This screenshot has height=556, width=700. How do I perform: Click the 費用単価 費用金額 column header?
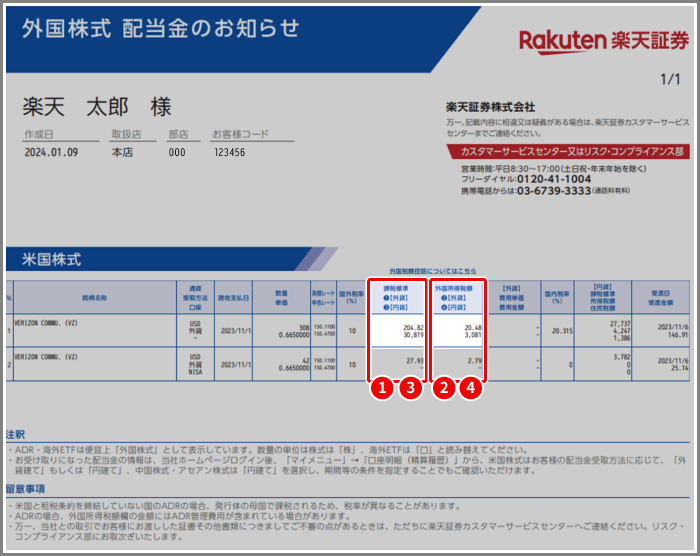click(x=512, y=298)
